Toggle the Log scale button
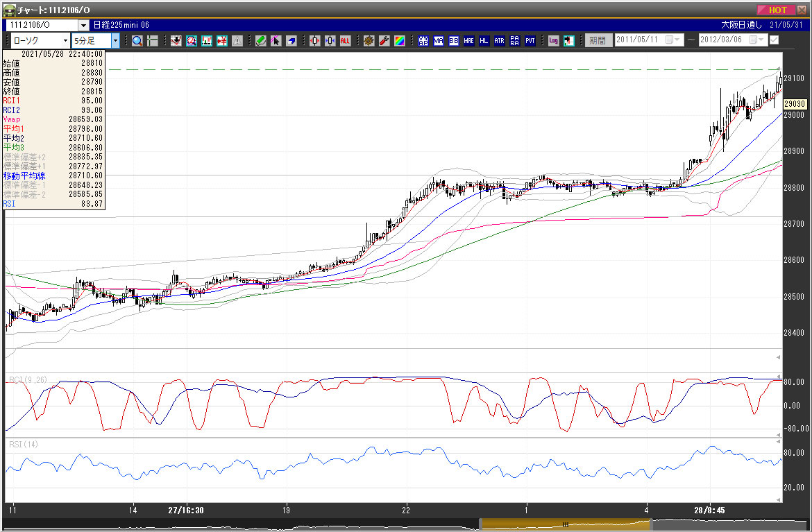The width and height of the screenshot is (812, 532). tap(553, 40)
